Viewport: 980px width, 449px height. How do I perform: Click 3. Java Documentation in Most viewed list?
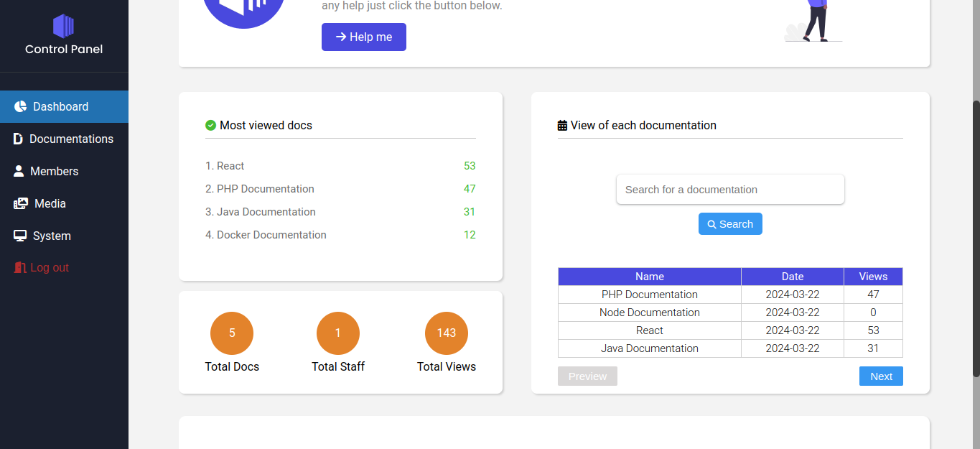point(261,212)
